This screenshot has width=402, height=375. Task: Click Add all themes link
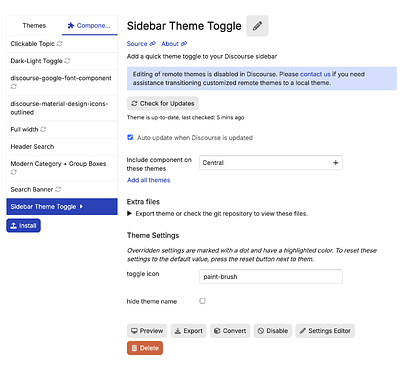tap(148, 180)
